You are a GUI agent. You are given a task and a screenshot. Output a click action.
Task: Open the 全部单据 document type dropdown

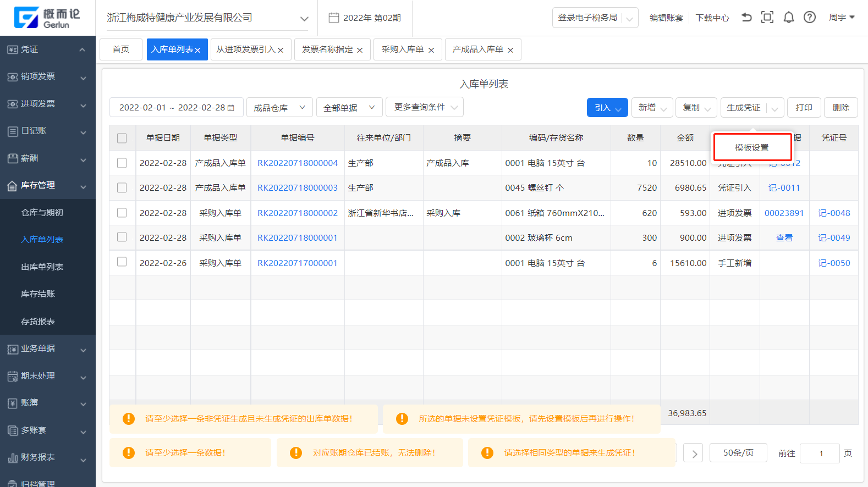point(349,107)
